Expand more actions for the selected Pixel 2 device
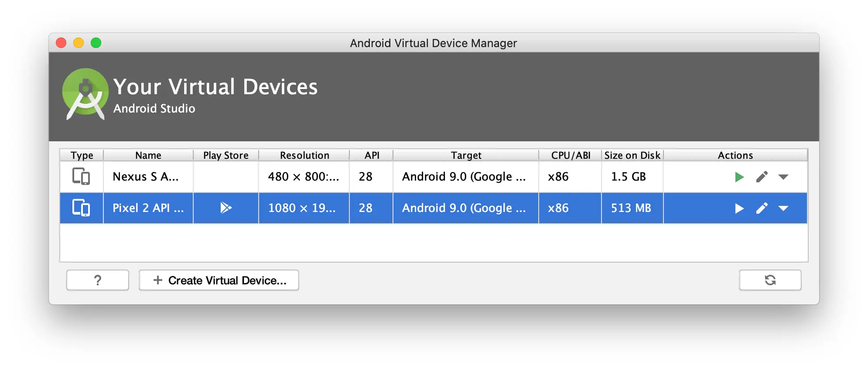Screen dimensions: 868x369 pyautogui.click(x=783, y=208)
